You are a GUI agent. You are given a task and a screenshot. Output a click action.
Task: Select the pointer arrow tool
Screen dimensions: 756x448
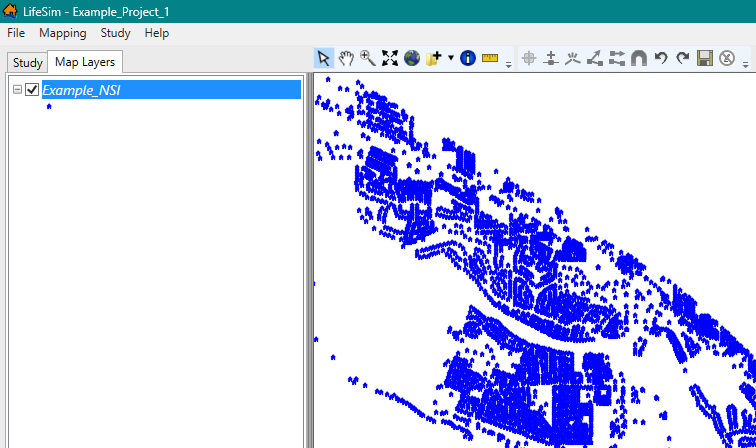pos(324,58)
